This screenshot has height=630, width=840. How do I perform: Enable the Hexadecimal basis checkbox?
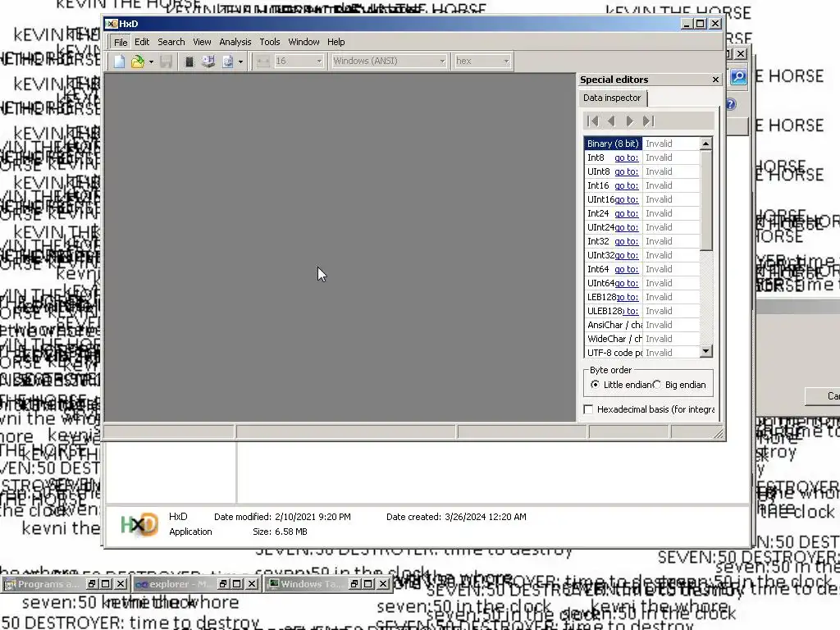(x=588, y=409)
